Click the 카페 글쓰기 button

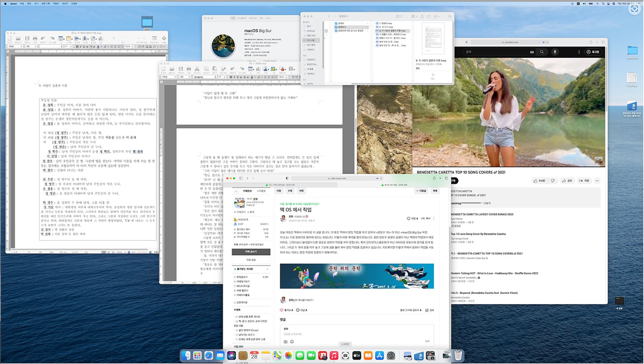(x=251, y=252)
